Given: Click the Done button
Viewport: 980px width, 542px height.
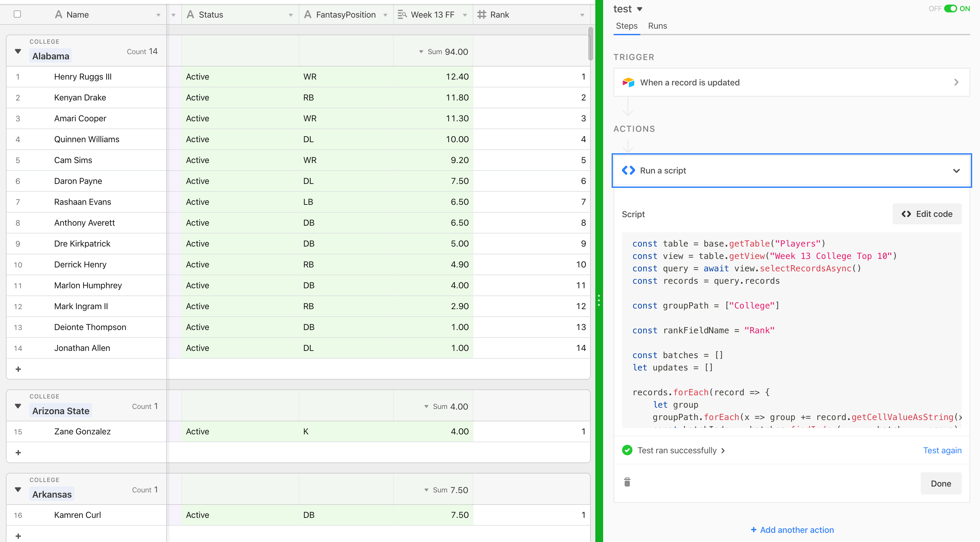Looking at the screenshot, I should [941, 483].
